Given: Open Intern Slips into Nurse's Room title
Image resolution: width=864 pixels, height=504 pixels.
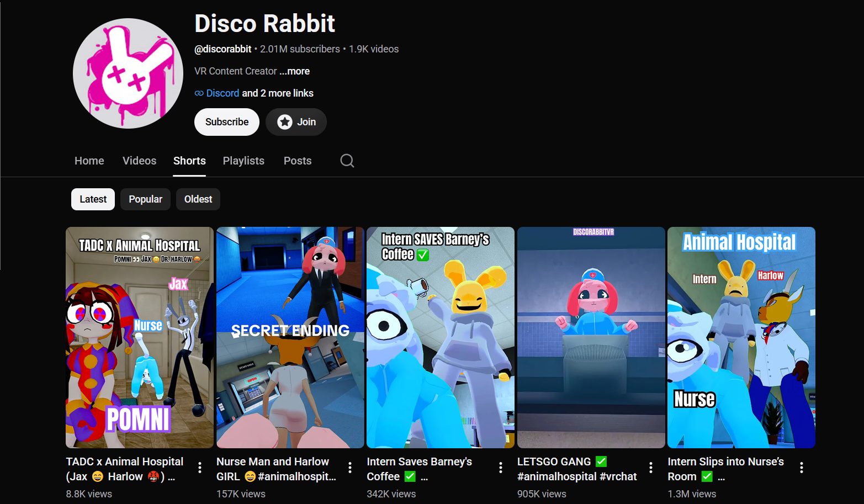Looking at the screenshot, I should pyautogui.click(x=725, y=469).
